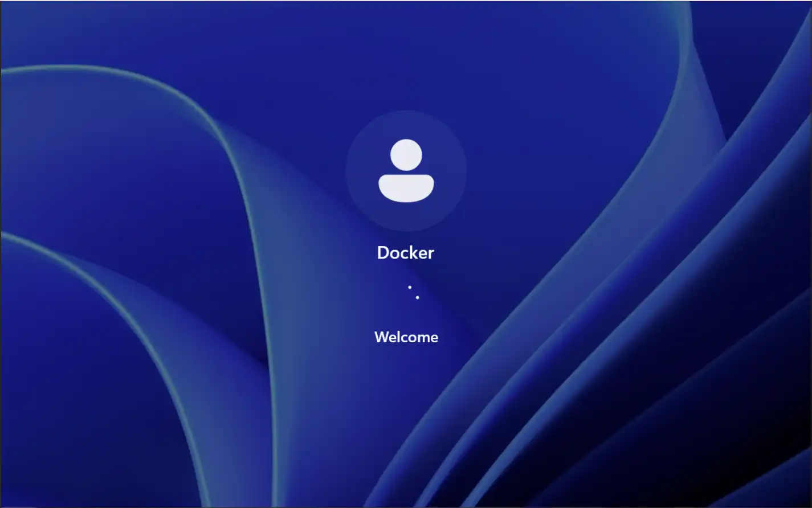Click the middle of the word Welcome
Viewport: 812px width, 508px height.
point(406,337)
